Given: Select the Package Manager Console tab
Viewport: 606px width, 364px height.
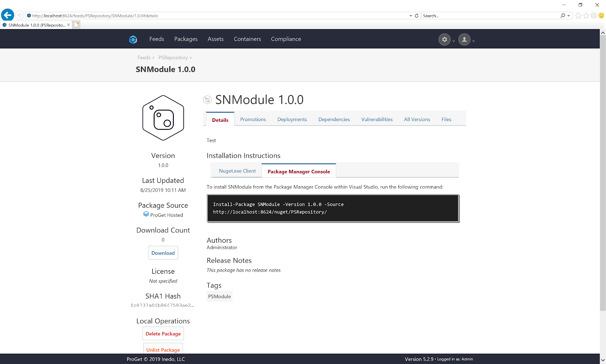Looking at the screenshot, I should pyautogui.click(x=299, y=171).
